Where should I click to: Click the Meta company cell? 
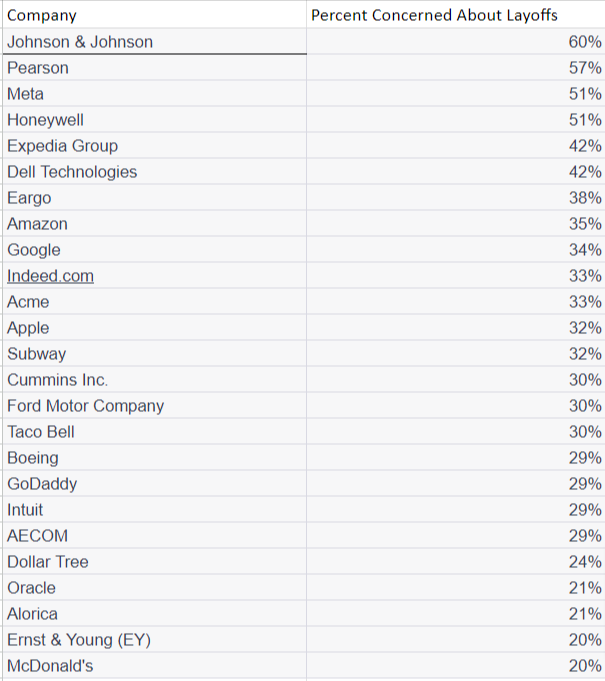(x=26, y=94)
